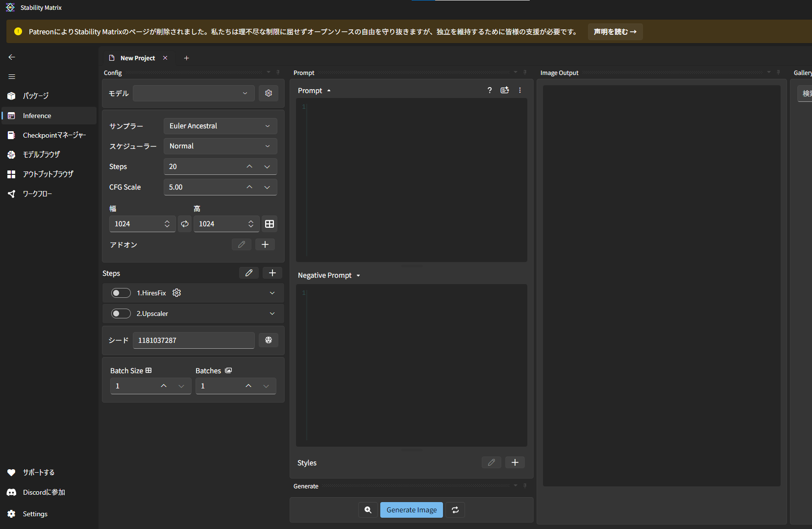Open the scheduler dropdown showing Normal

pyautogui.click(x=220, y=146)
